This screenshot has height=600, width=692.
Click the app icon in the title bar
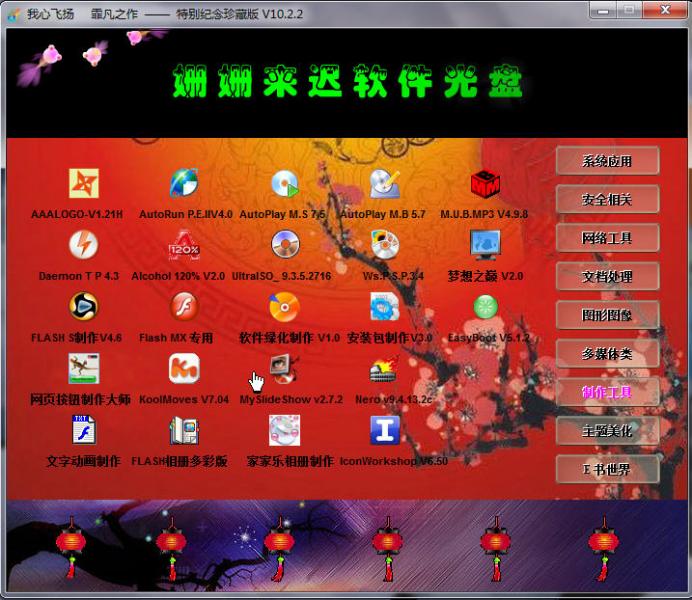[14, 14]
